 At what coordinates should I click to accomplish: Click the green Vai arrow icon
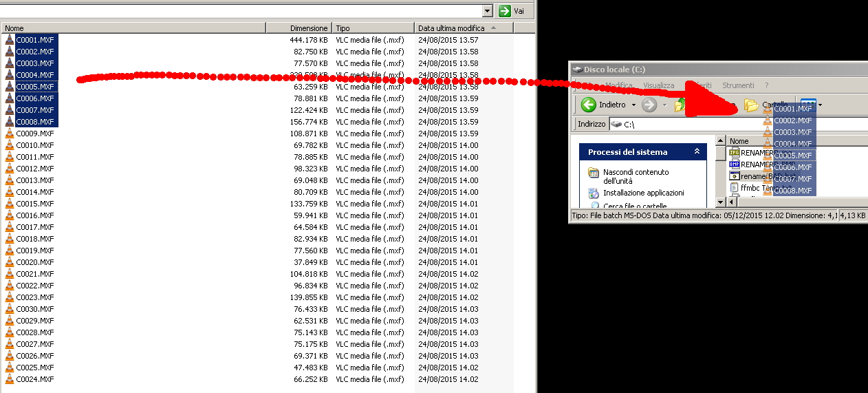505,11
